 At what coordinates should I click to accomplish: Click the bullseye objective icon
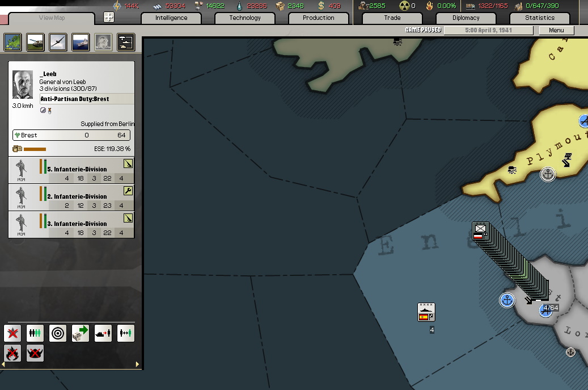point(57,334)
